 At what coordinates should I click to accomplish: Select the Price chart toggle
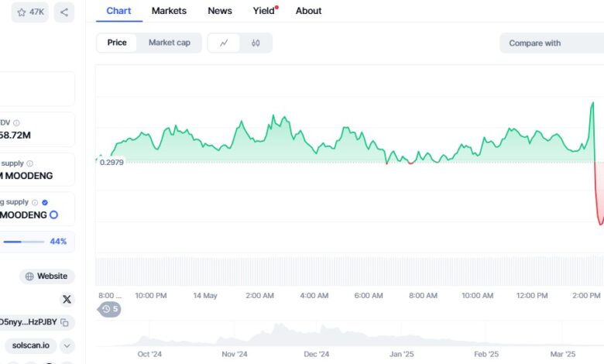click(x=117, y=43)
